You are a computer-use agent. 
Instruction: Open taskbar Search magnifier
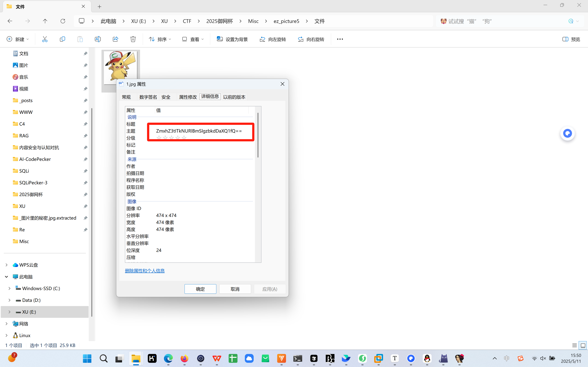(103, 358)
